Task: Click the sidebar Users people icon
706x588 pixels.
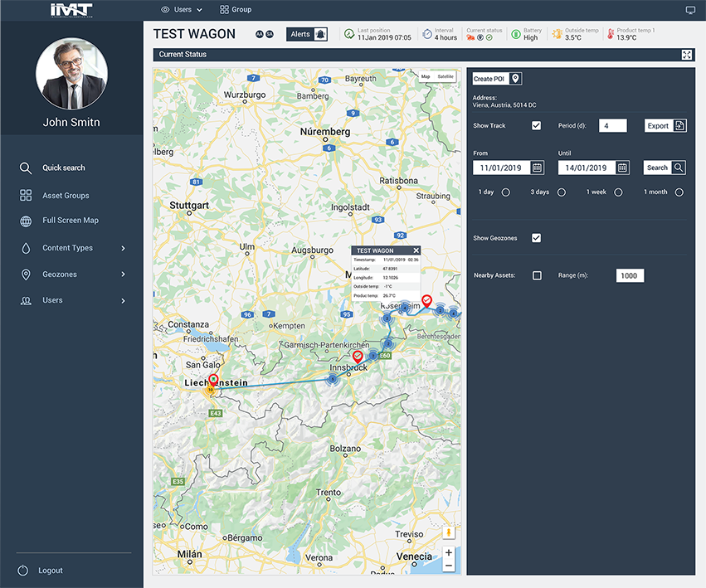Action: pyautogui.click(x=26, y=301)
